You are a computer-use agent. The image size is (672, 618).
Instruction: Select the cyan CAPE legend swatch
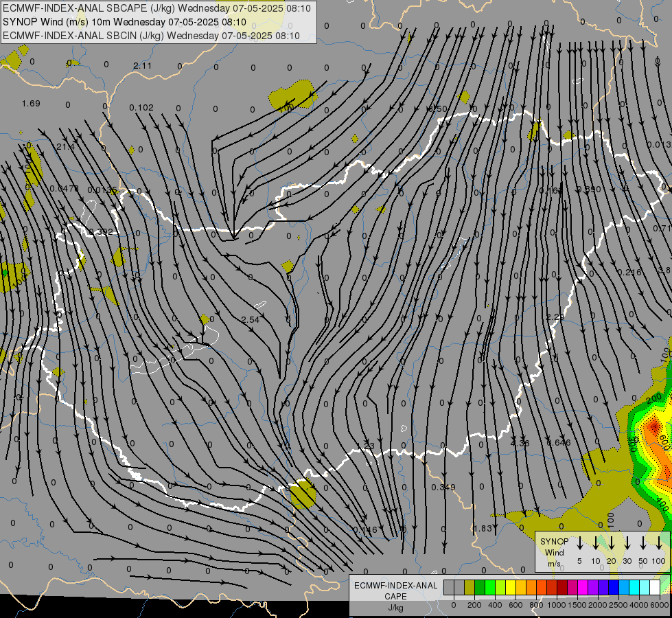(635, 587)
